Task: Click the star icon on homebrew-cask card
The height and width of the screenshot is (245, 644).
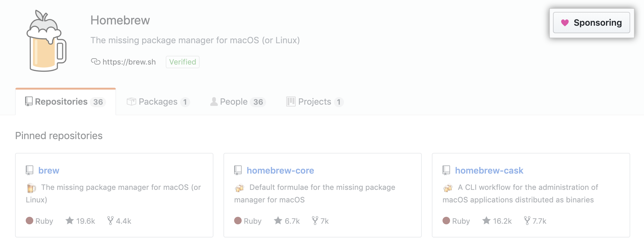Action: (486, 221)
